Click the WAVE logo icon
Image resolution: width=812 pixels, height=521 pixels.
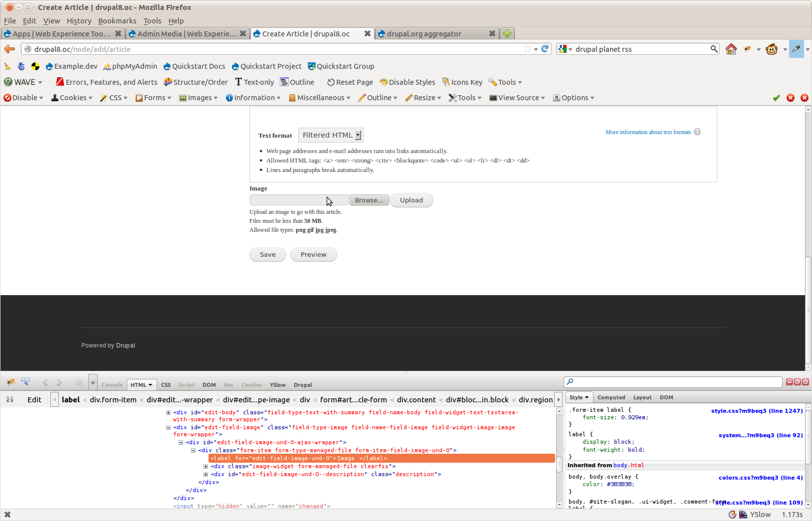[x=8, y=82]
